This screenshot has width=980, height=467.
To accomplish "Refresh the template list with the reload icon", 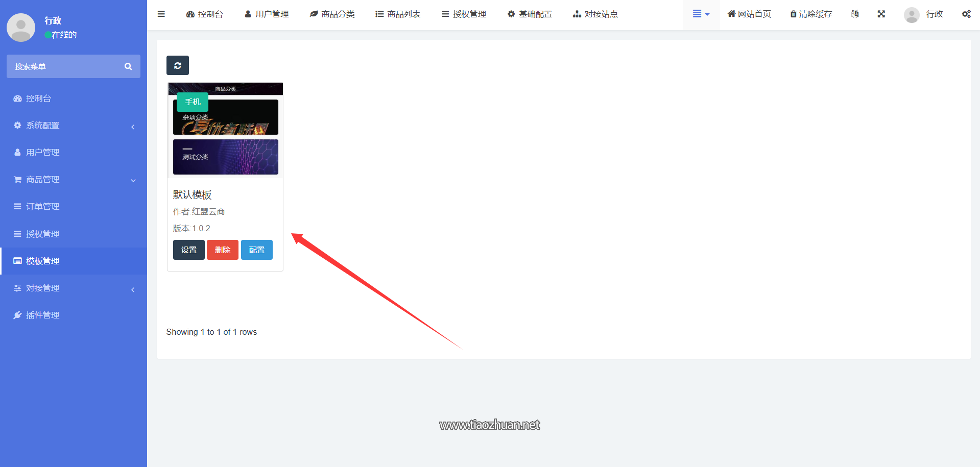I will coord(177,65).
